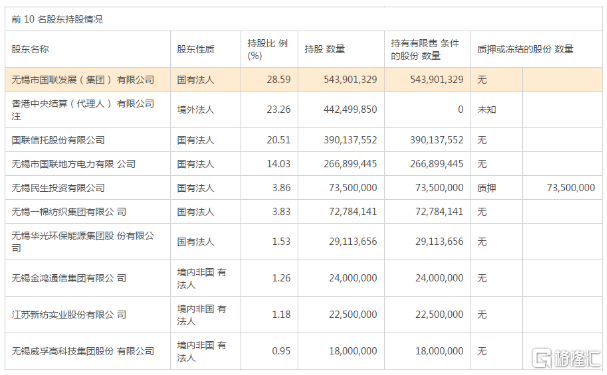Click 无 status in the 无锡一棉纺织 row
607x375 pixels.
482,212
